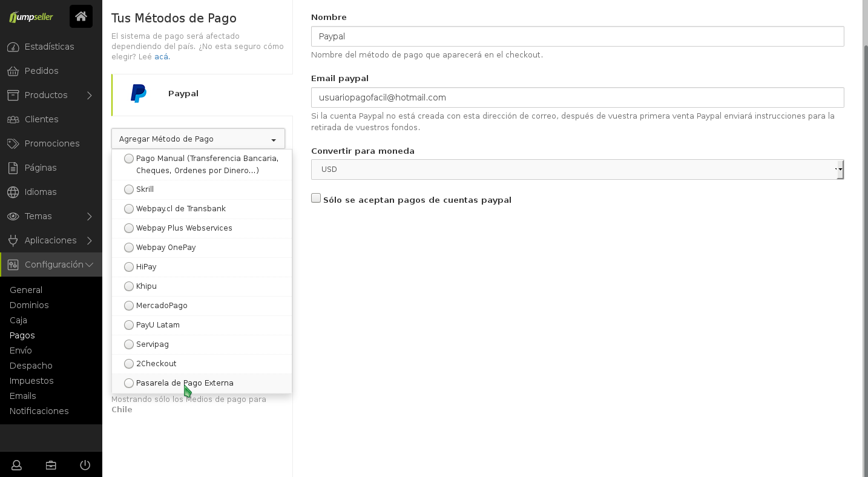This screenshot has width=868, height=477.
Task: Click the Temas eye icon
Action: 13,216
